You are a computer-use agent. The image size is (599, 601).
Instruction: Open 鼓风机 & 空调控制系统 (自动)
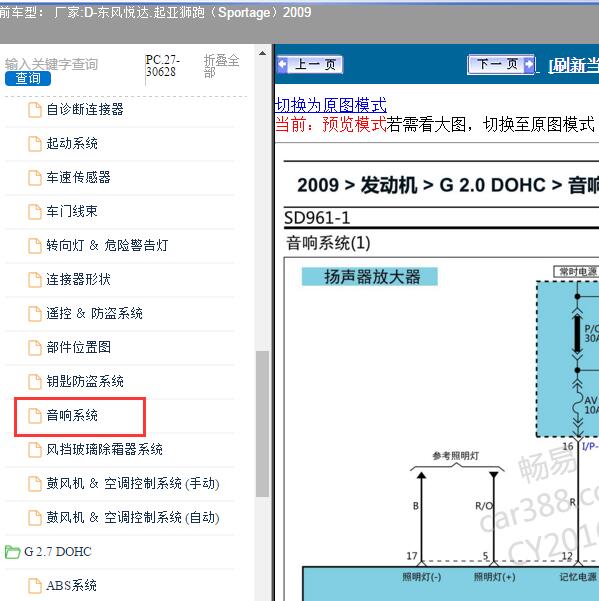[133, 517]
